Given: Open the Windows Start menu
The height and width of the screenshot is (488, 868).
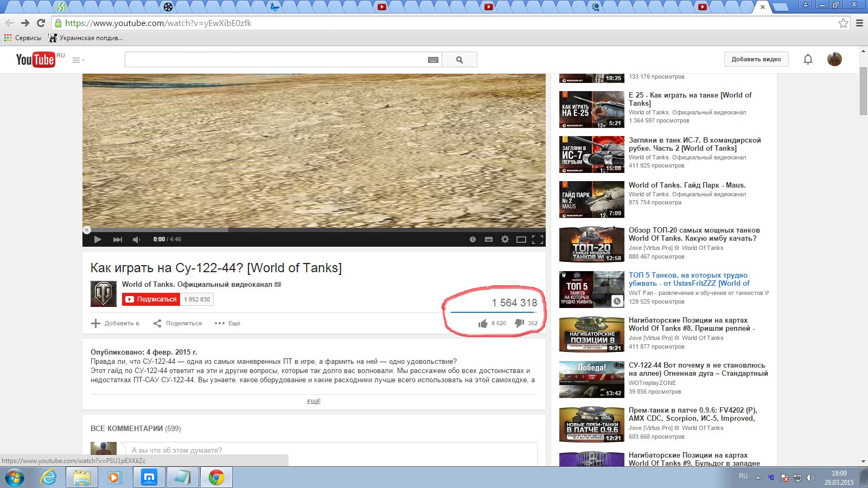Looking at the screenshot, I should coord(14,478).
